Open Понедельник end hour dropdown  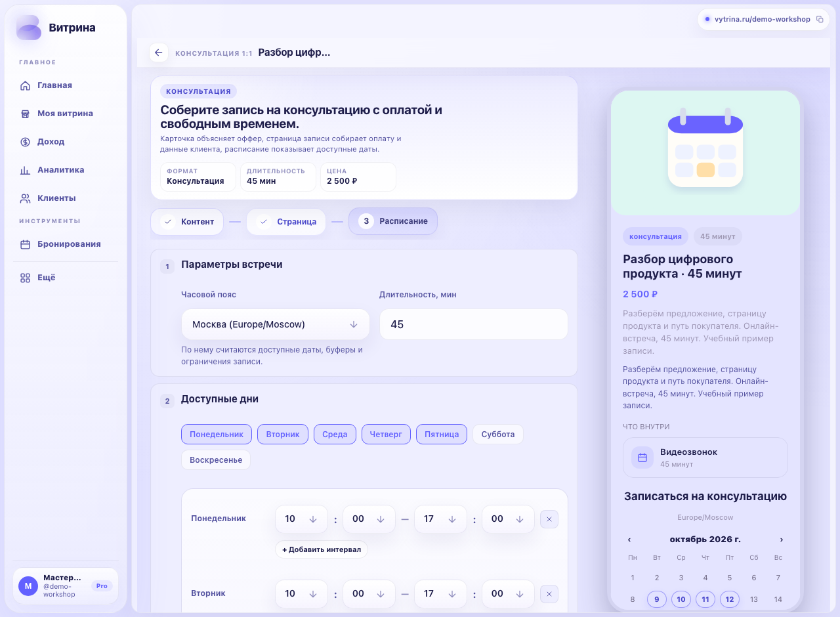pos(440,519)
